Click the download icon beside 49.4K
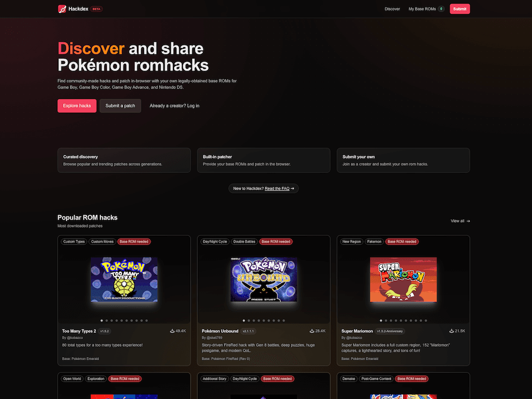 (172, 331)
